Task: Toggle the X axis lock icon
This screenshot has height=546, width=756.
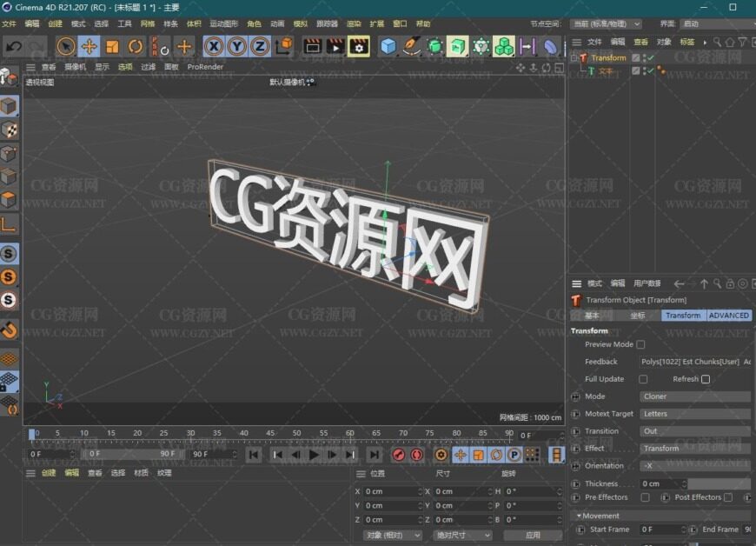Action: click(214, 46)
